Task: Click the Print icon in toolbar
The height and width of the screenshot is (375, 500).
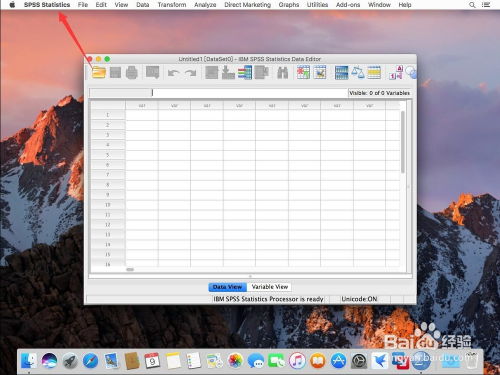Action: coord(132,72)
